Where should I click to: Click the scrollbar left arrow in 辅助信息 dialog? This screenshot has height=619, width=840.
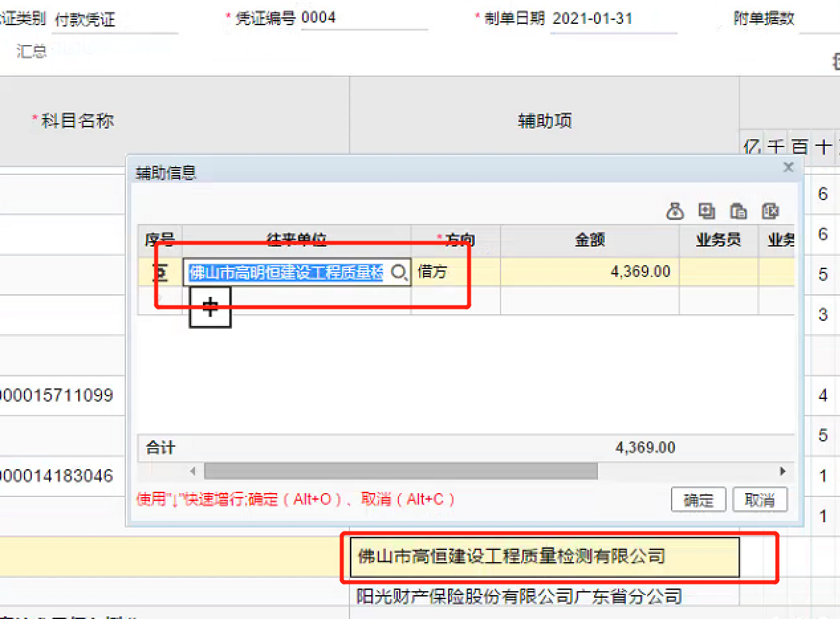coord(193,471)
